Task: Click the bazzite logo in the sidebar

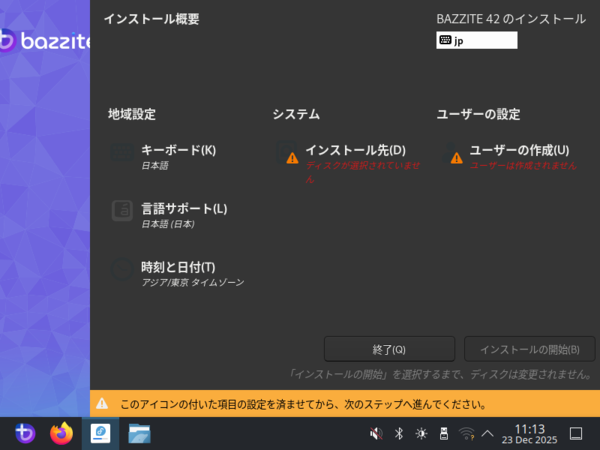Action: [45, 40]
